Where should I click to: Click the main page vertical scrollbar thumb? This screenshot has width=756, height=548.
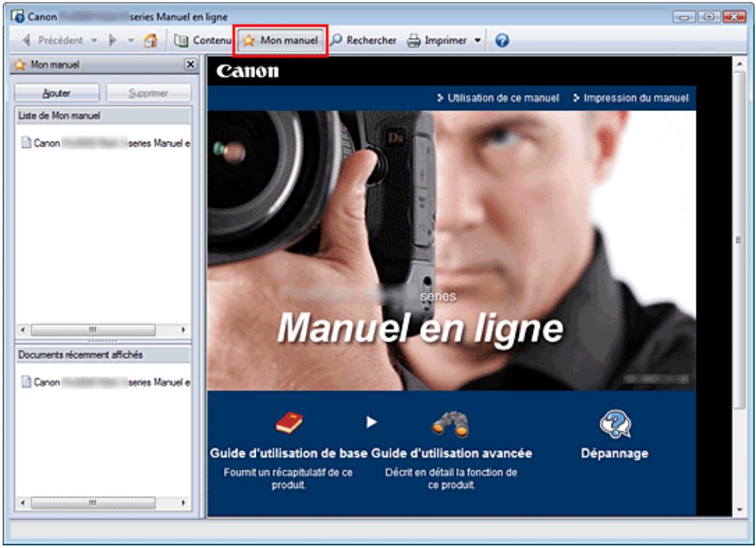point(739,240)
